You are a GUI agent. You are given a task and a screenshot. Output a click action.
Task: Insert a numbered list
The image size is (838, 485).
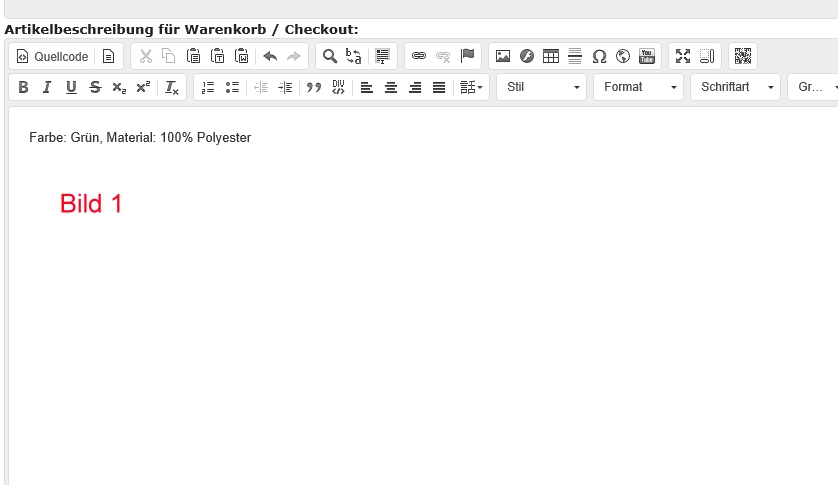[x=208, y=88]
